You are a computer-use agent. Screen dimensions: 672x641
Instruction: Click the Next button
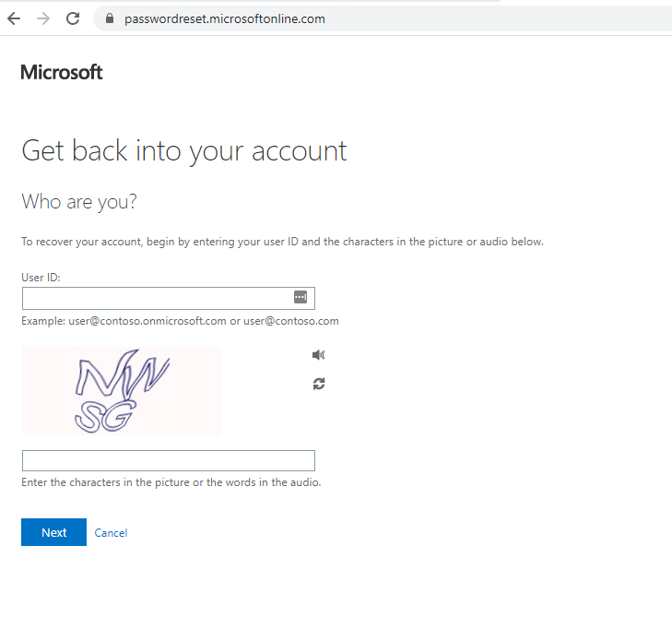click(54, 532)
